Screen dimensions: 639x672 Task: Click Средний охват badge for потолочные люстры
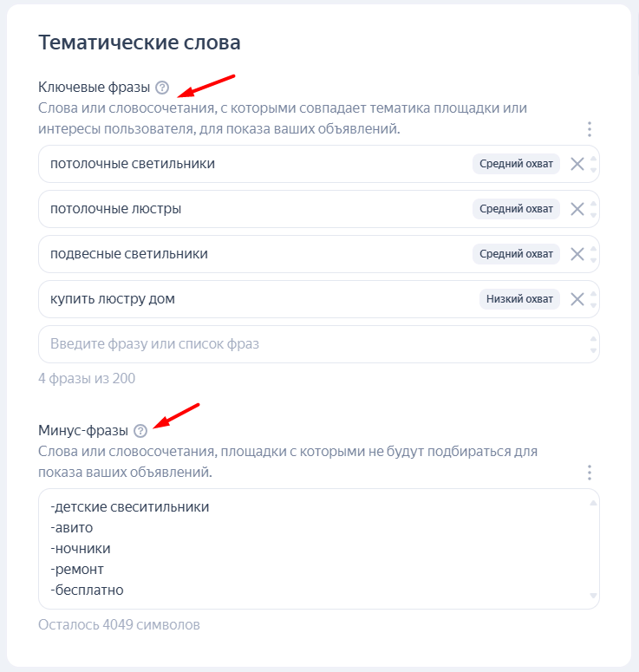tap(516, 209)
